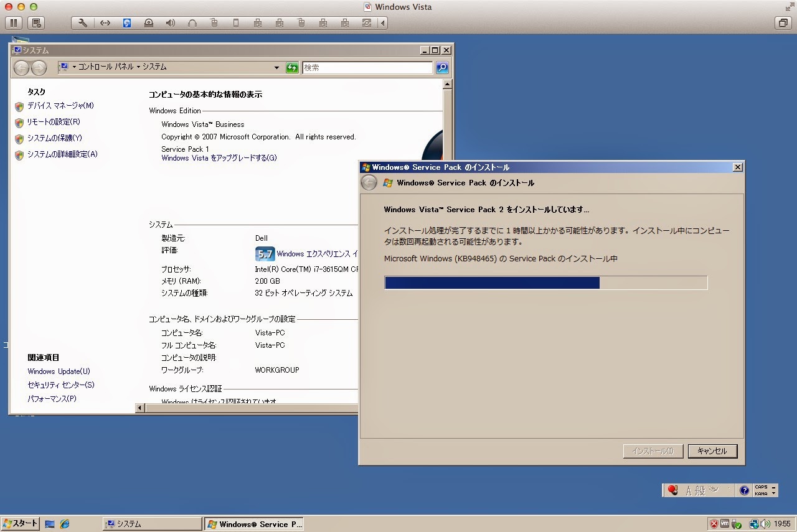Click the back arrow in the Service Pack installer
Screen dimensions: 797x532
[x=369, y=183]
